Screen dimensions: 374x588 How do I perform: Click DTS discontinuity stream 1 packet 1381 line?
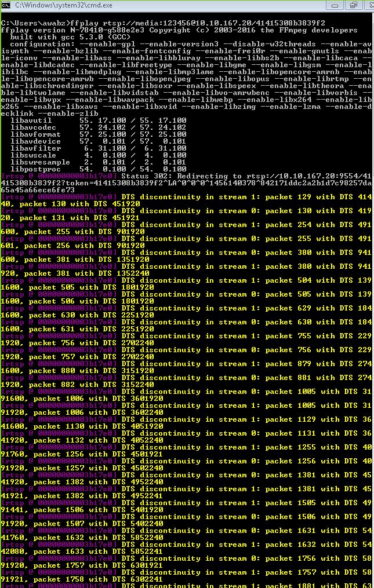tap(186, 488)
